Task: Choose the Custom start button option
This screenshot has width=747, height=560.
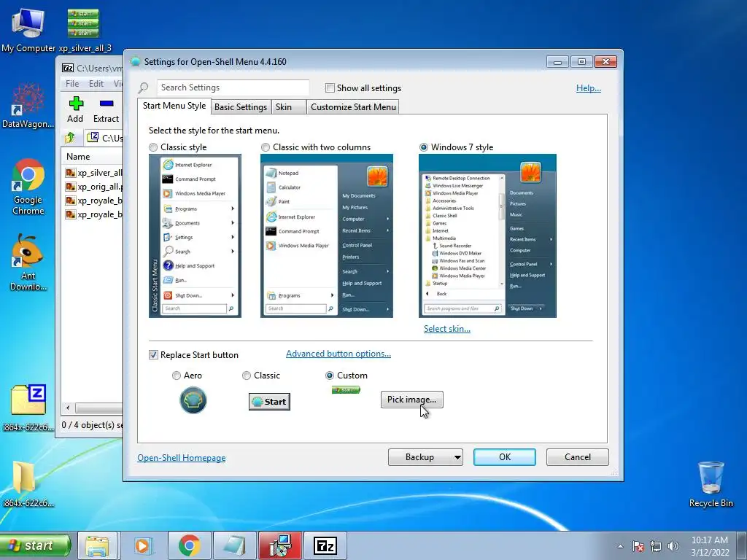Action: point(330,376)
